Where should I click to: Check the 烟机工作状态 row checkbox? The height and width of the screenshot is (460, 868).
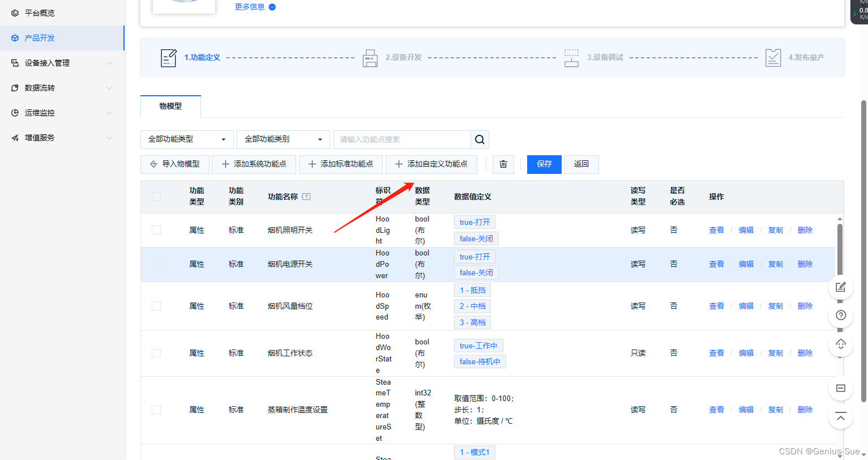[156, 353]
